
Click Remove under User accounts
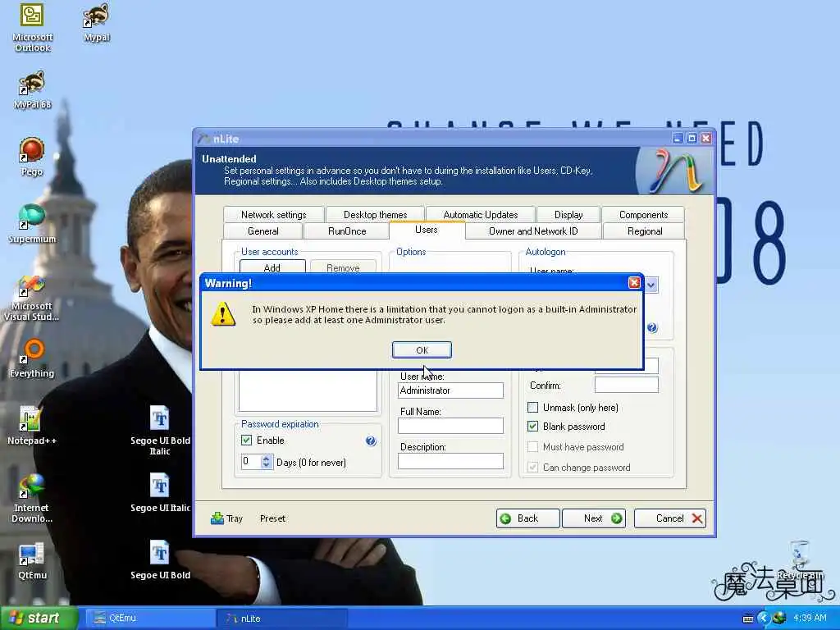point(343,267)
